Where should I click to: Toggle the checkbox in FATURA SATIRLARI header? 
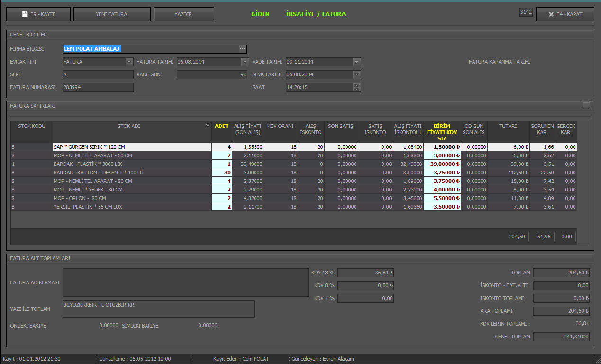(x=586, y=106)
